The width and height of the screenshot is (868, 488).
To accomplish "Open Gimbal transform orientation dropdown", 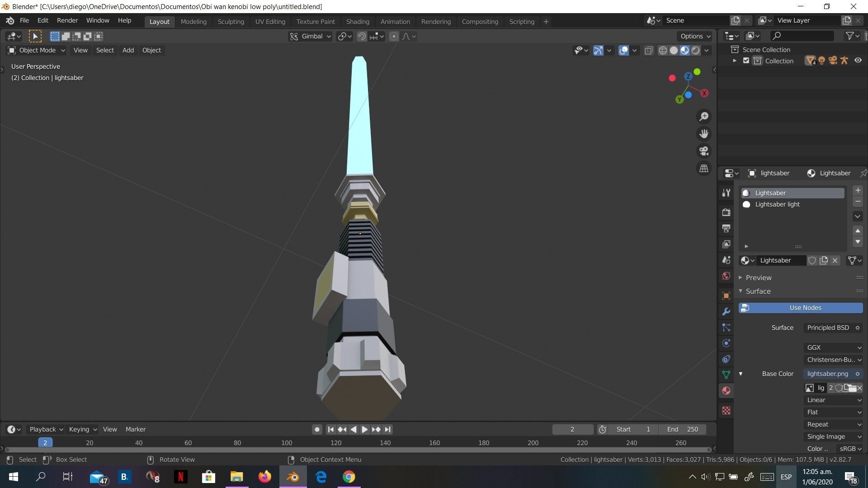I will click(x=311, y=37).
